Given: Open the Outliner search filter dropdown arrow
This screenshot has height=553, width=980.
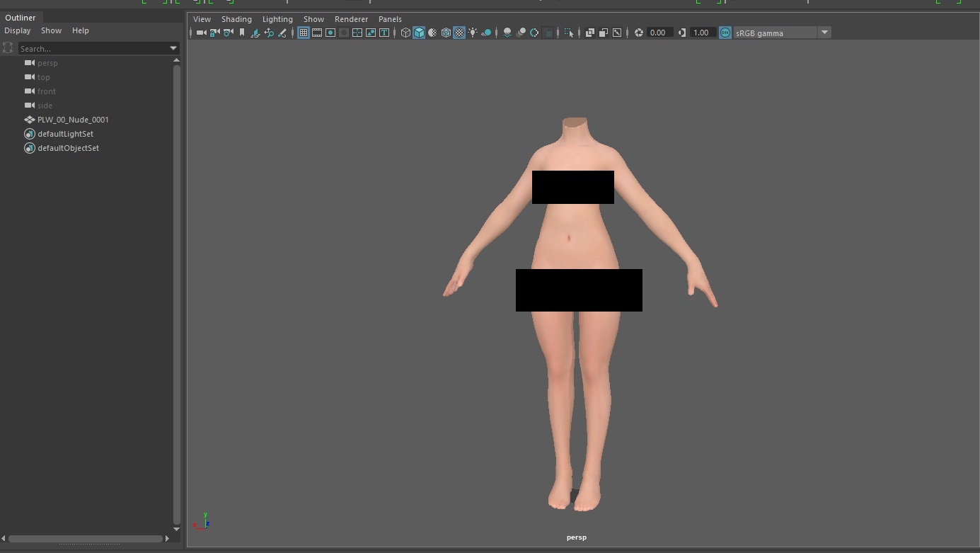Looking at the screenshot, I should click(173, 48).
